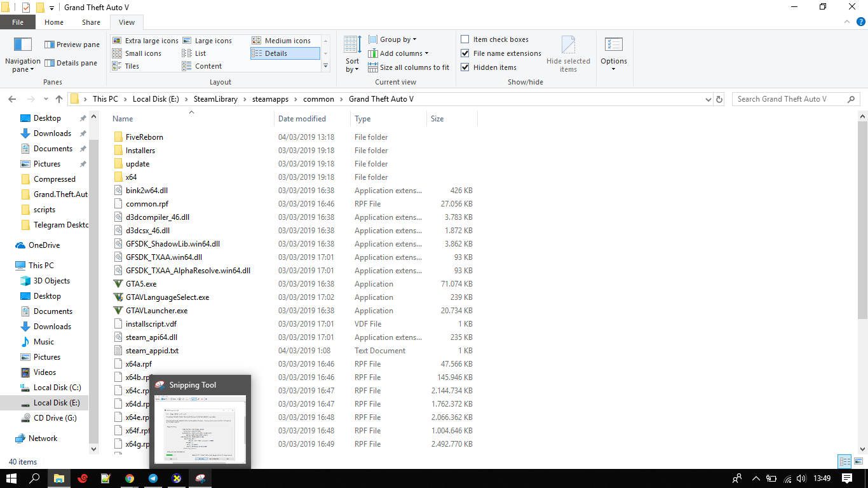868x488 pixels.
Task: Select steam_appid.txt text document
Action: pyautogui.click(x=152, y=351)
